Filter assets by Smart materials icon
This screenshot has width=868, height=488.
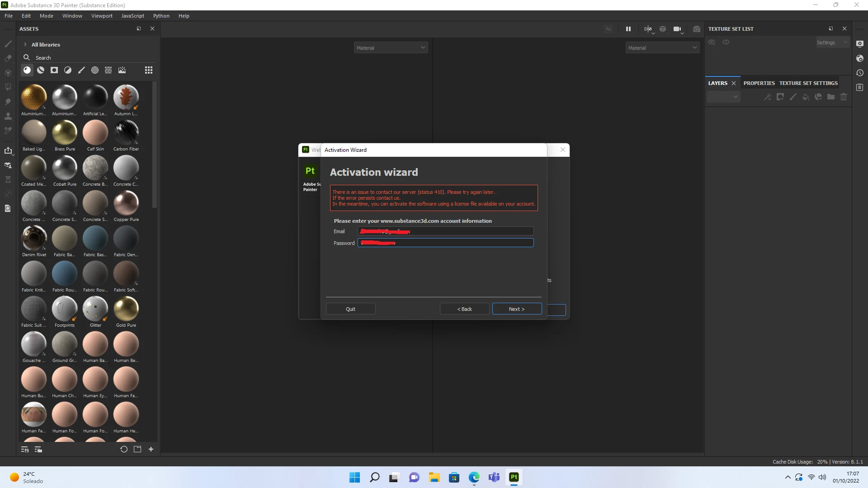coord(41,70)
